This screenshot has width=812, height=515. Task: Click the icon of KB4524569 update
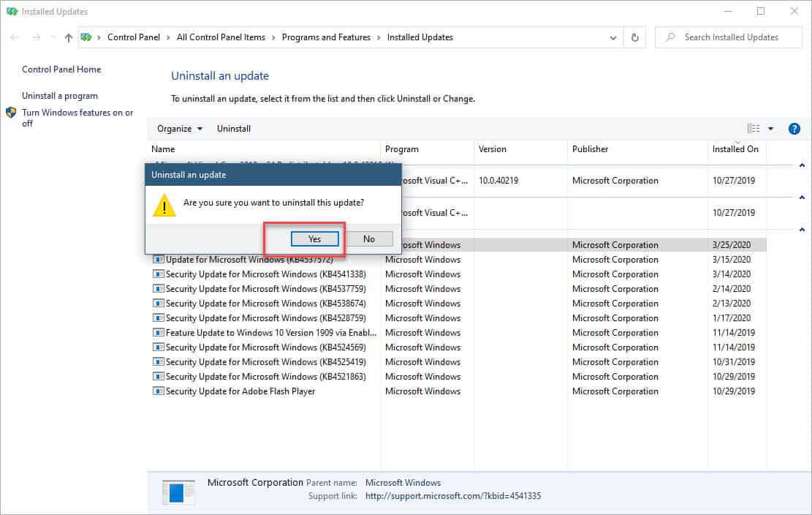pyautogui.click(x=158, y=347)
